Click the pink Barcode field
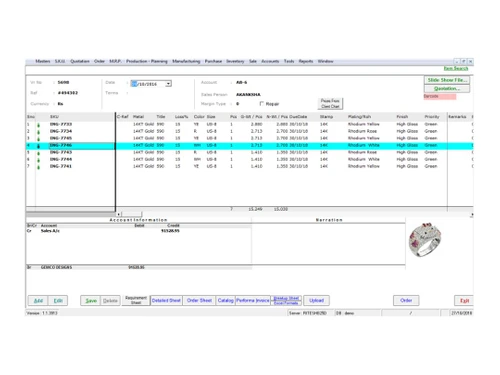The height and width of the screenshot is (375, 500). click(x=440, y=96)
